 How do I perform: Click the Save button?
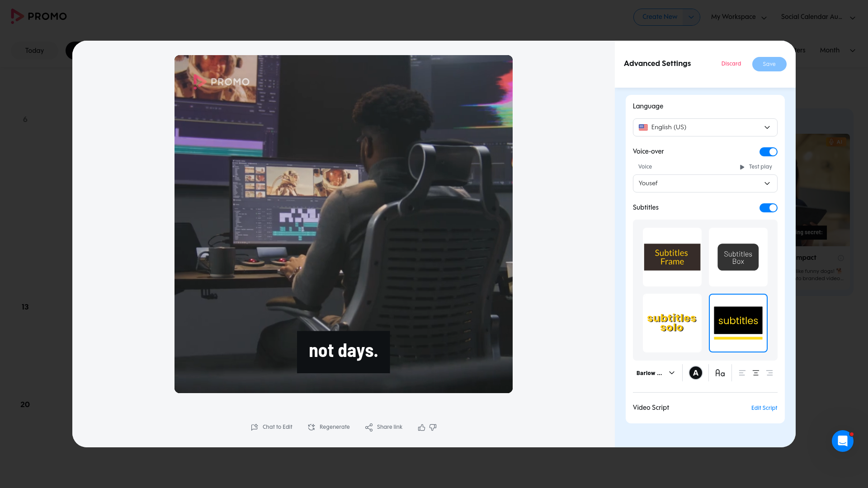769,64
